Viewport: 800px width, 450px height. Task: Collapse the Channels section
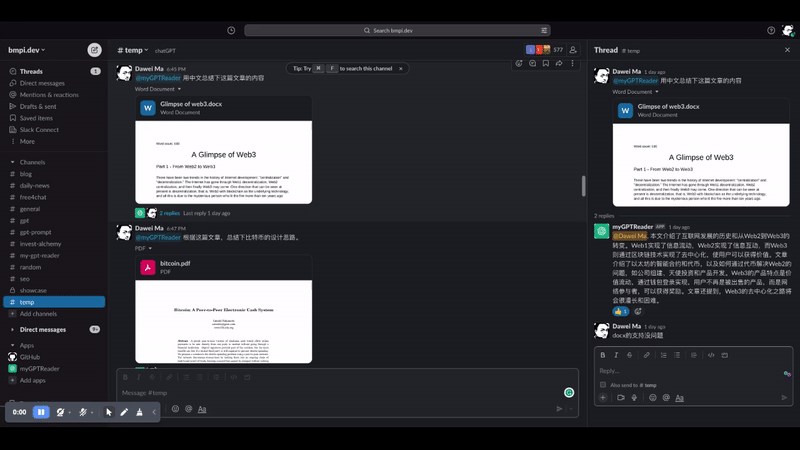[13, 162]
